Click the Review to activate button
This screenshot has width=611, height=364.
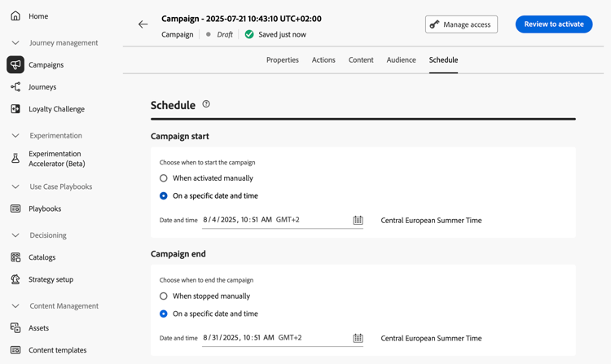coord(553,24)
